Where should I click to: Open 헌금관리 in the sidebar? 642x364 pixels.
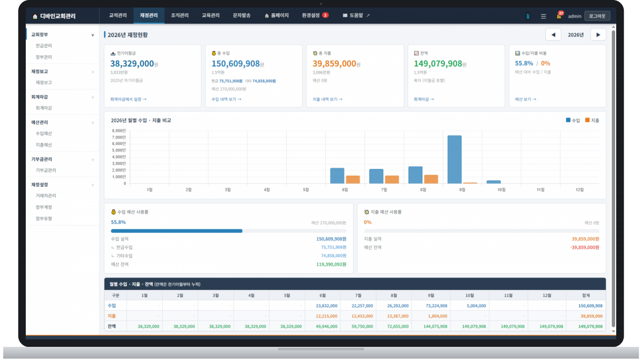point(44,46)
